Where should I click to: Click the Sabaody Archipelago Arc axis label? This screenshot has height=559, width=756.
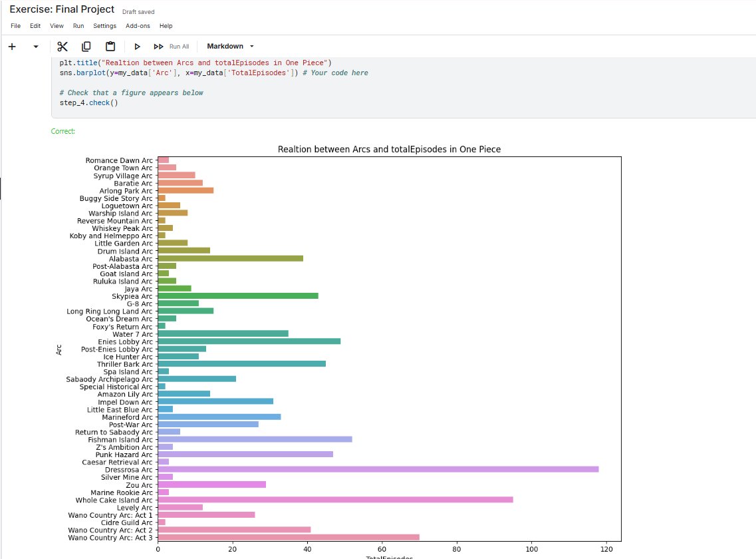click(109, 379)
